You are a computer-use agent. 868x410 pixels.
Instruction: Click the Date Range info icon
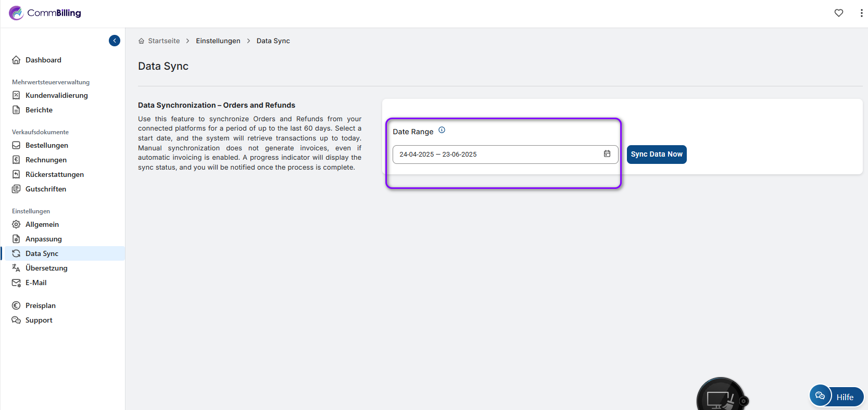pyautogui.click(x=442, y=130)
